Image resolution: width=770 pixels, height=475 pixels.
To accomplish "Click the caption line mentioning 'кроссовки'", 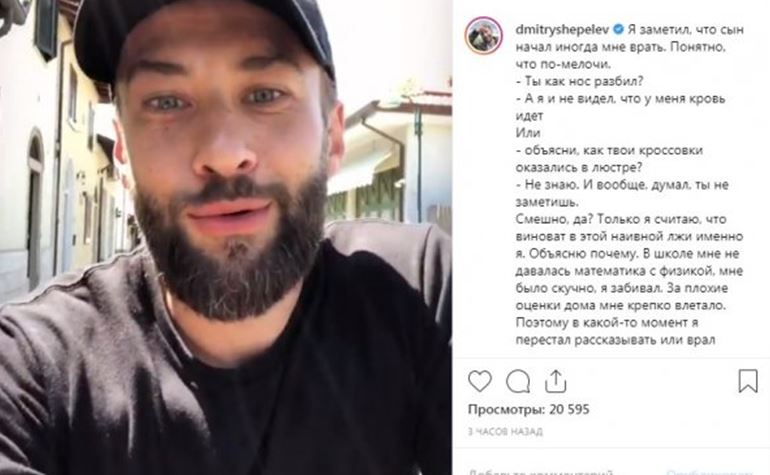I will tap(609, 150).
